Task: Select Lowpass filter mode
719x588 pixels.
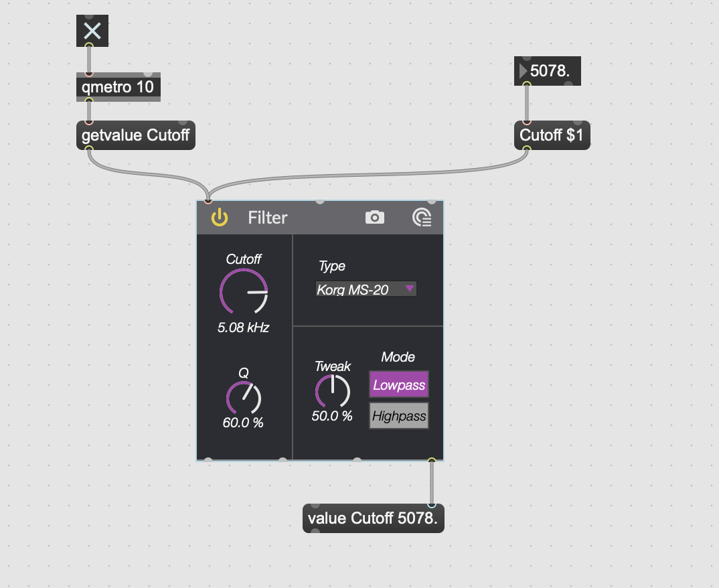Action: click(x=399, y=385)
